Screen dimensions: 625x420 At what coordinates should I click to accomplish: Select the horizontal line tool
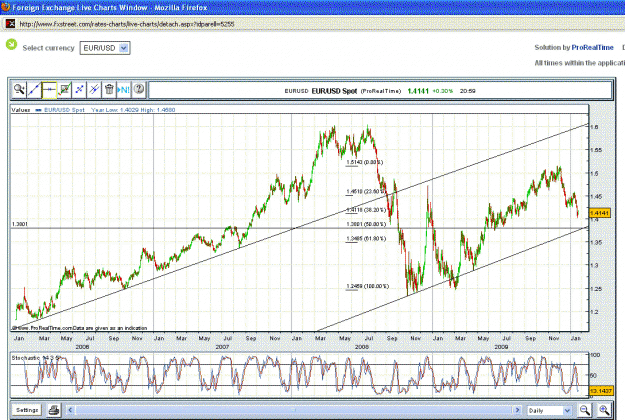tap(49, 89)
